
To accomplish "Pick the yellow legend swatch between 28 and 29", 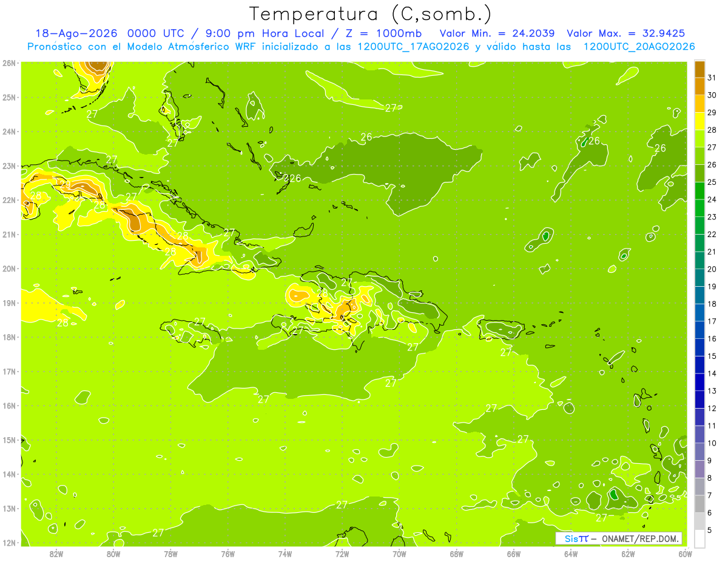I will (x=699, y=121).
